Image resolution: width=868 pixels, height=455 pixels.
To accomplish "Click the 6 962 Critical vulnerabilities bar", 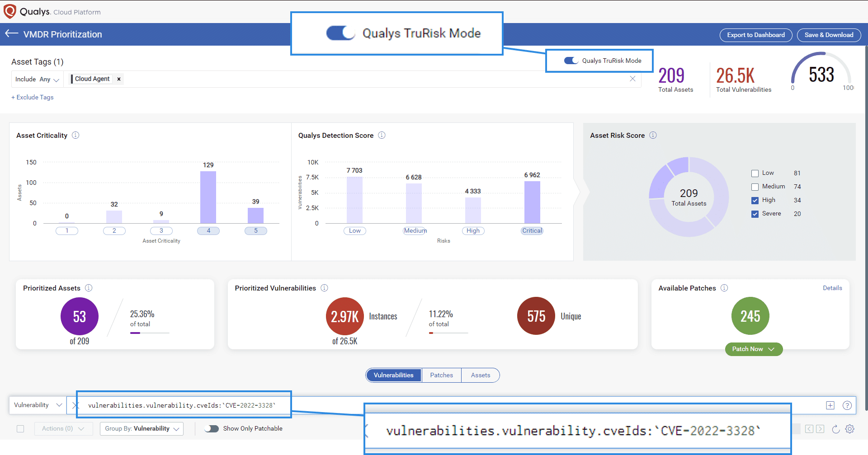I will 532,202.
